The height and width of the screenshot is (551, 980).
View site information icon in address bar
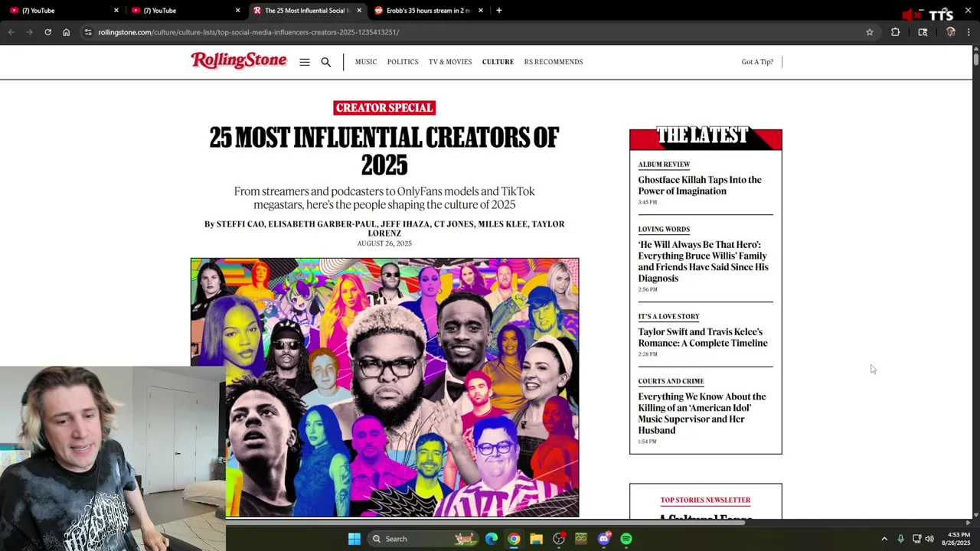click(88, 32)
